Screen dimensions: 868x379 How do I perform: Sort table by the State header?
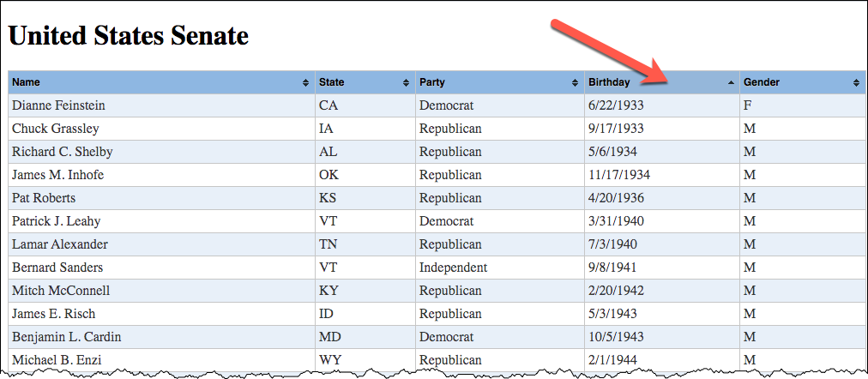pos(332,82)
